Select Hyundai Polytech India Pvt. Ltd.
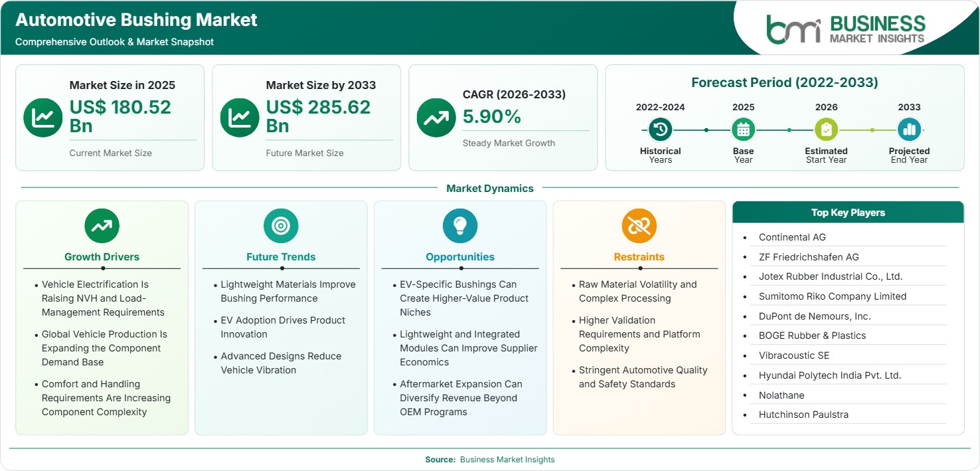Screen dimensions: 980x471 point(830,375)
